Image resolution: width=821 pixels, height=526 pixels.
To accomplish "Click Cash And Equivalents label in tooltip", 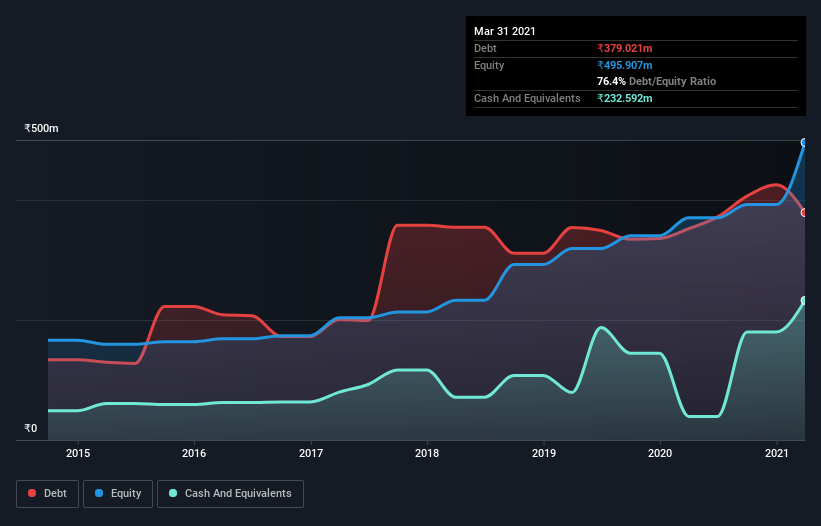I will 527,98.
